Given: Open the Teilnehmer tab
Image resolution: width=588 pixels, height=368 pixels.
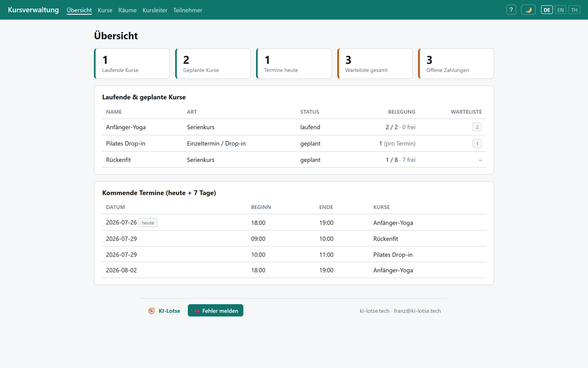Looking at the screenshot, I should 188,10.
